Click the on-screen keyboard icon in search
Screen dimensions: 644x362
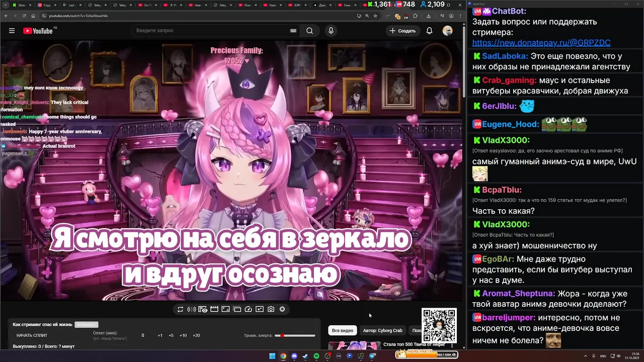point(293,31)
